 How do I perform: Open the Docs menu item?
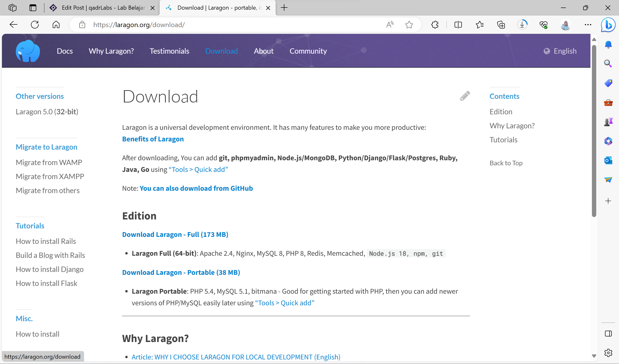[x=65, y=51]
